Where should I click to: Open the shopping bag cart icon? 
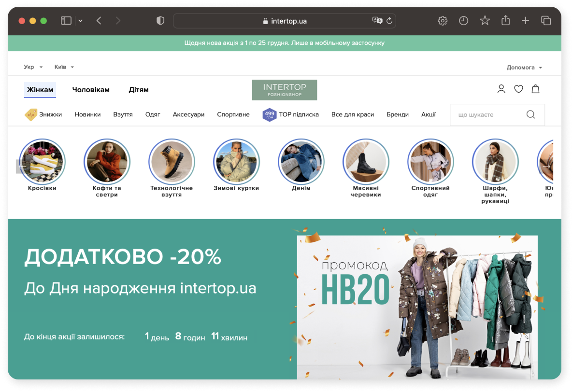535,89
